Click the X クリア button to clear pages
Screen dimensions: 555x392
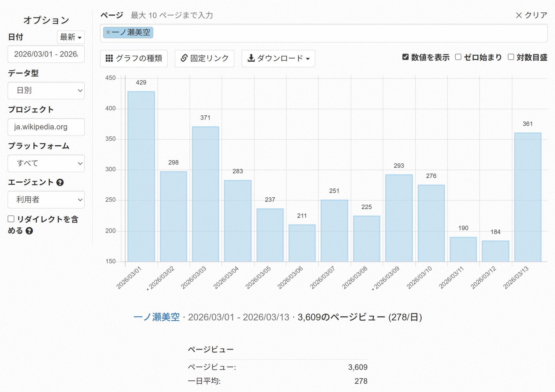pyautogui.click(x=531, y=15)
